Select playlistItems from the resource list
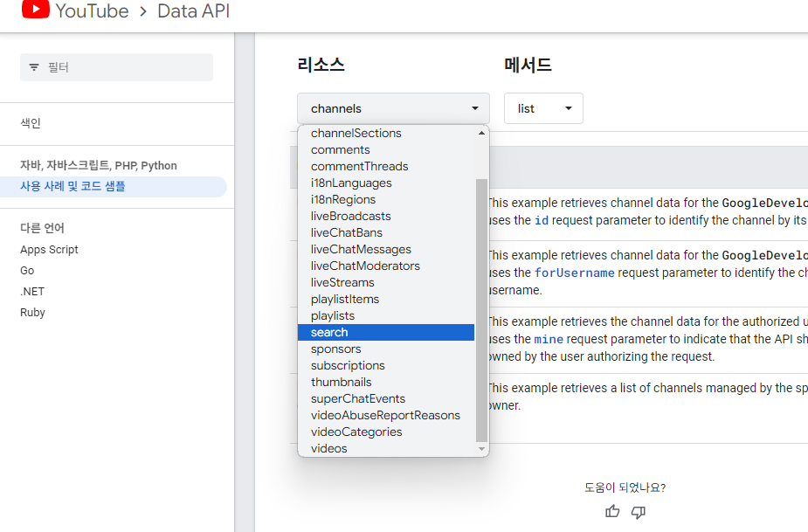This screenshot has width=808, height=532. [386, 299]
